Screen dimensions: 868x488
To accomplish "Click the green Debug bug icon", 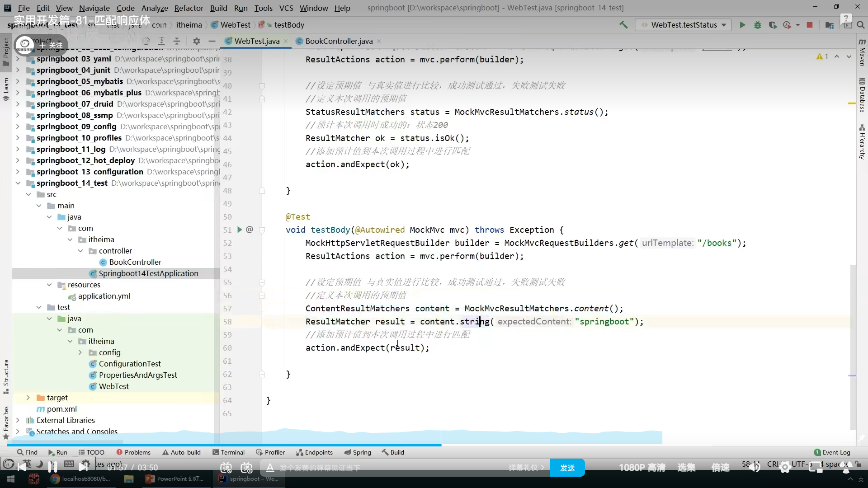I will (758, 25).
